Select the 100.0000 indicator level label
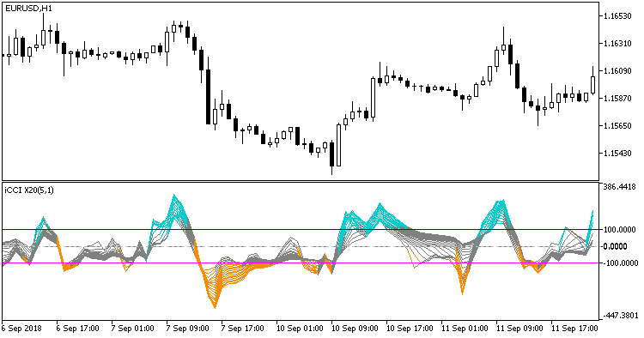Viewport: 644px width, 338px height. (x=619, y=230)
